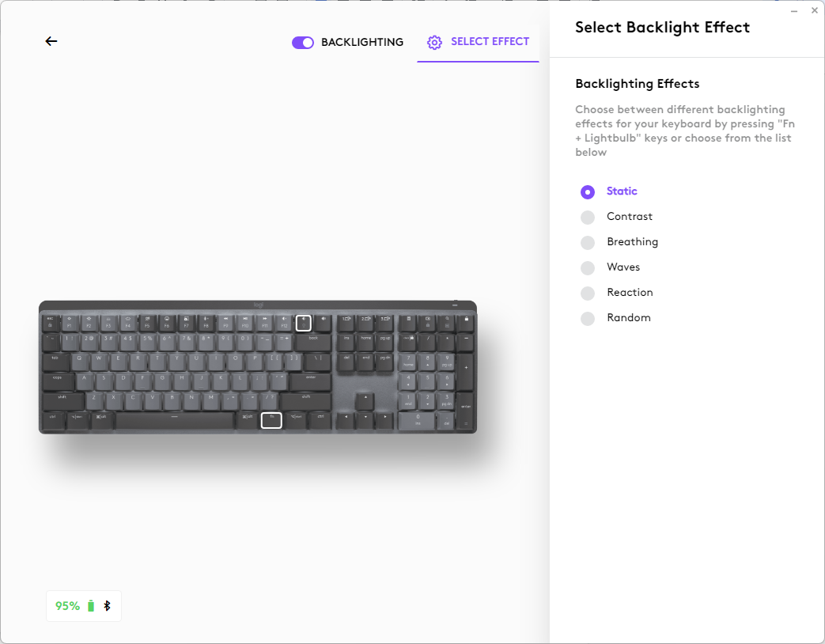Viewport: 825px width, 644px height.
Task: Enable the Breathing backlight effect
Action: pos(588,243)
